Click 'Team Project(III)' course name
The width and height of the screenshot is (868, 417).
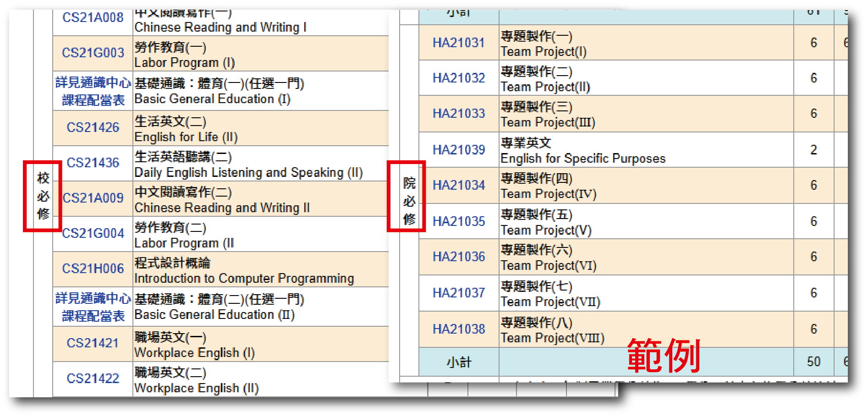548,122
